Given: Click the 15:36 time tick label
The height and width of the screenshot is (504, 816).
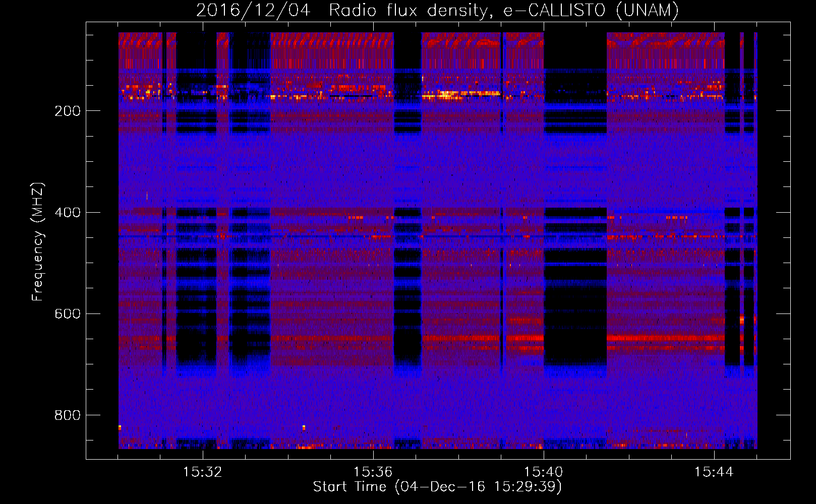Looking at the screenshot, I should (373, 472).
